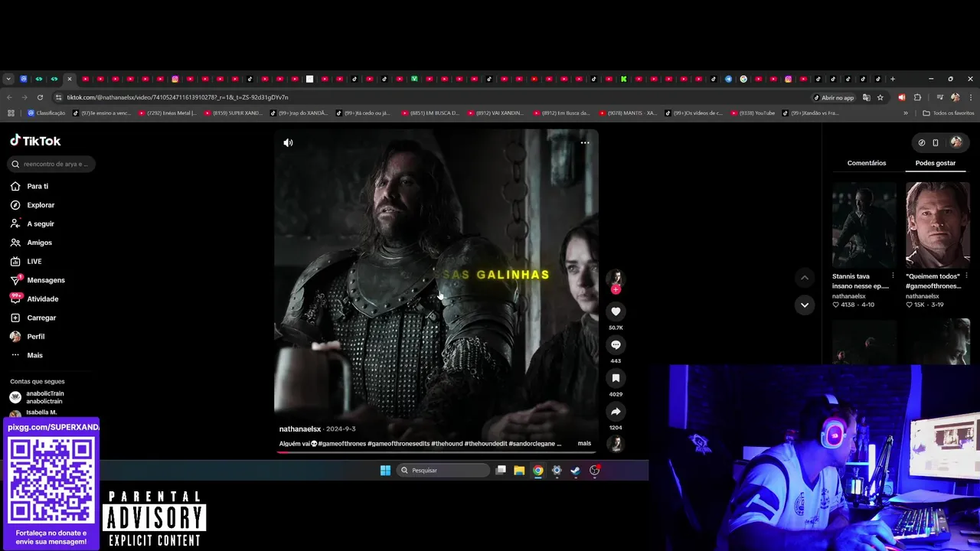Go to previous video with up chevron

click(x=804, y=277)
